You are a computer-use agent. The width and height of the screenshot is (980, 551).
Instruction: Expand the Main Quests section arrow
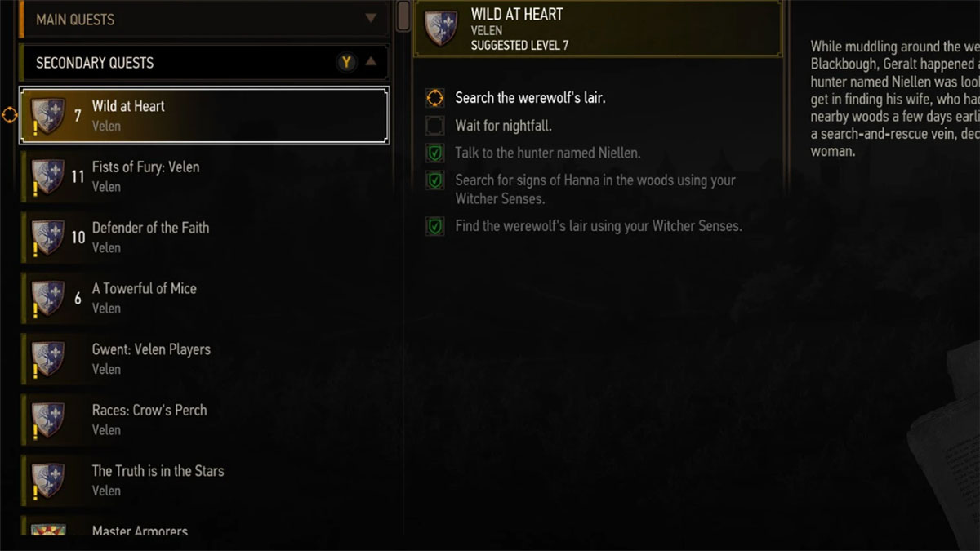(x=372, y=18)
